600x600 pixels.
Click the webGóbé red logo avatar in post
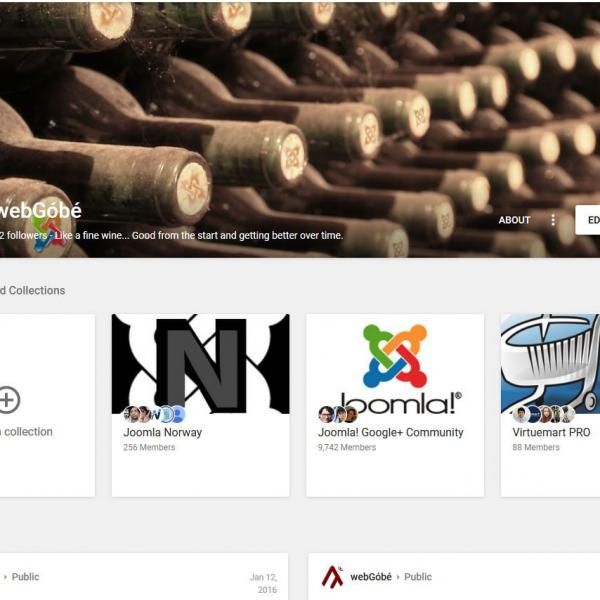coord(332,577)
